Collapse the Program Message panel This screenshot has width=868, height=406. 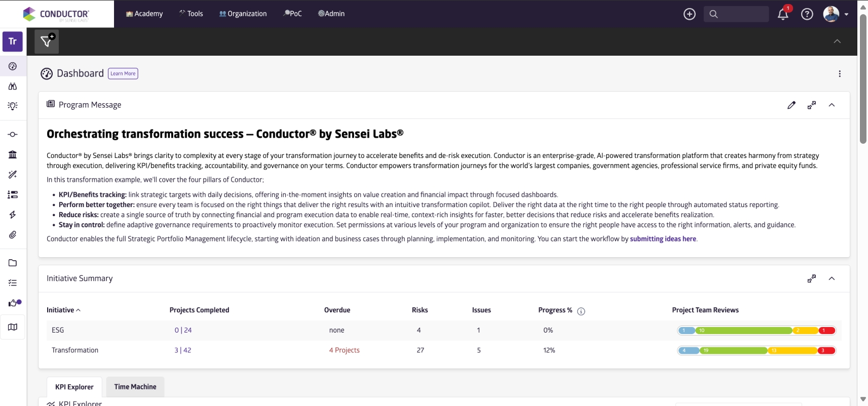(832, 105)
